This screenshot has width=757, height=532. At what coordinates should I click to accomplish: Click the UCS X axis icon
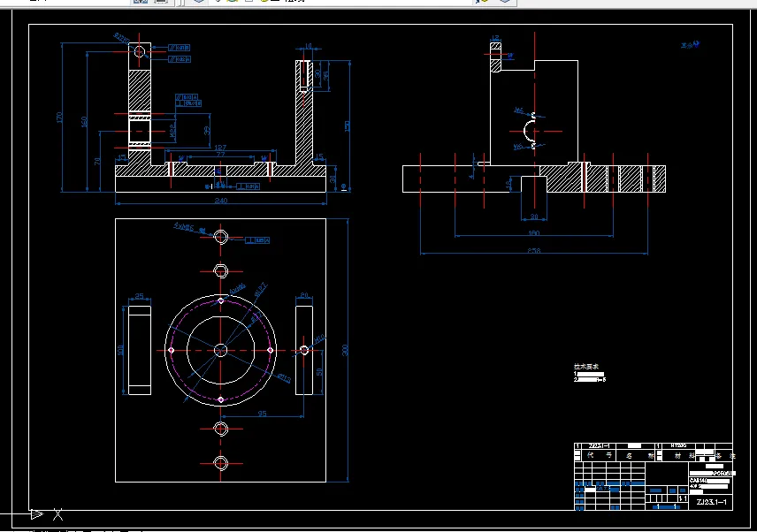(x=58, y=514)
